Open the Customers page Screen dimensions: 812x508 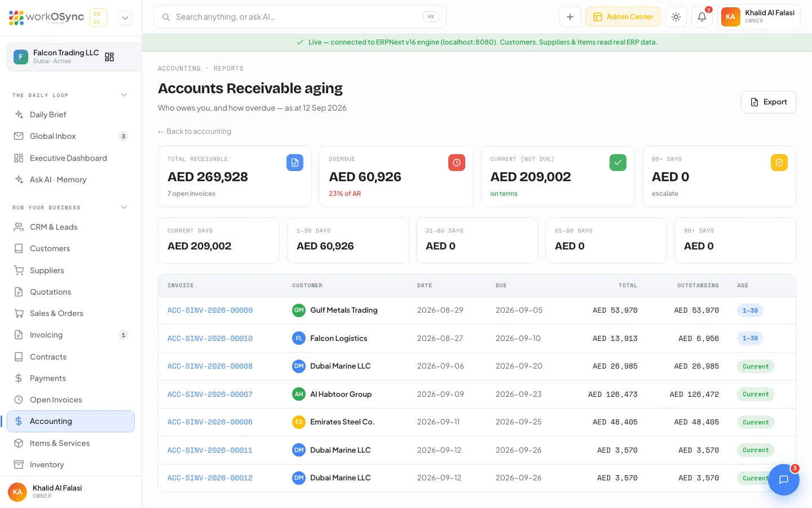point(71,248)
